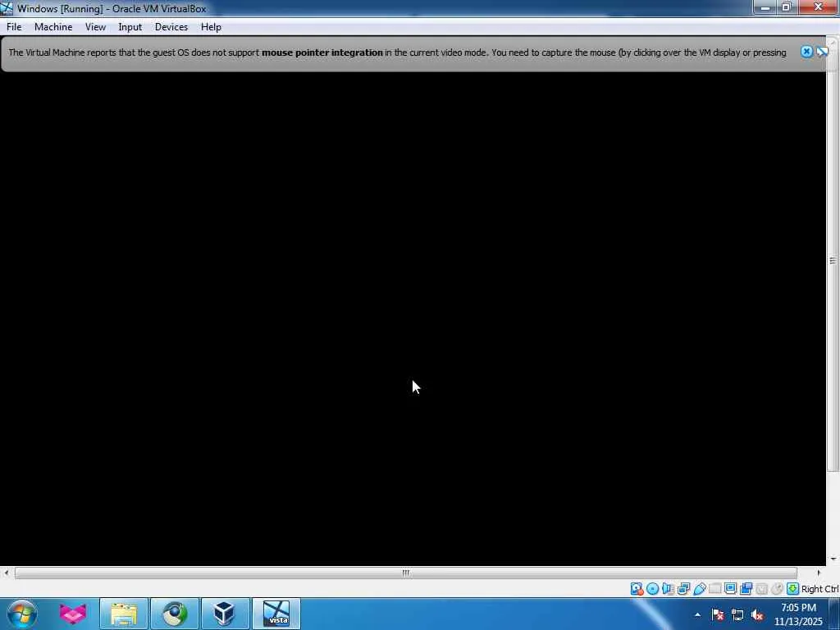This screenshot has width=840, height=630.
Task: Open Windows Explorer from the taskbar
Action: click(x=124, y=614)
